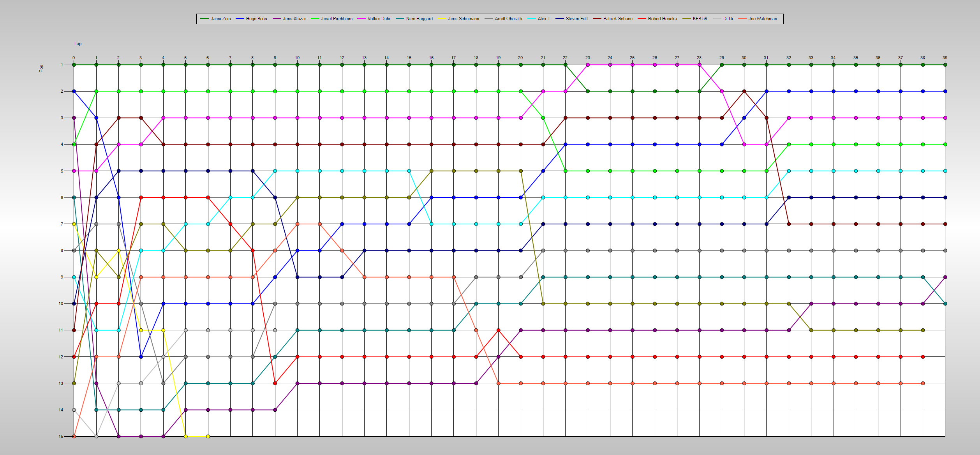Select Robert Heneka in the legend
The image size is (980, 455).
coord(662,19)
